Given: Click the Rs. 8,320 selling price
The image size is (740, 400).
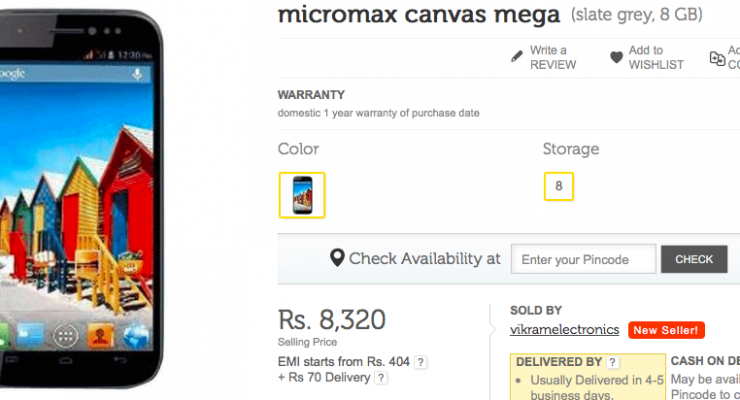Looking at the screenshot, I should coord(331,319).
